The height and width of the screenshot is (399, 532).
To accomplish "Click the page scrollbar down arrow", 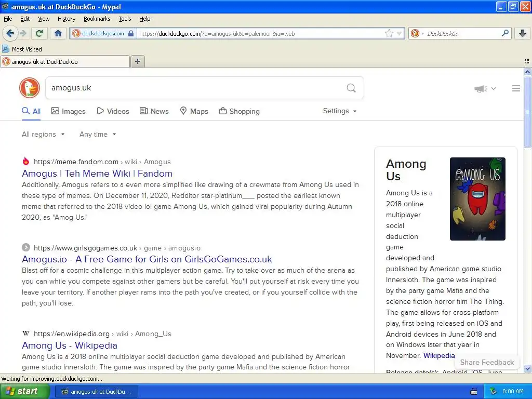I will click(527, 369).
